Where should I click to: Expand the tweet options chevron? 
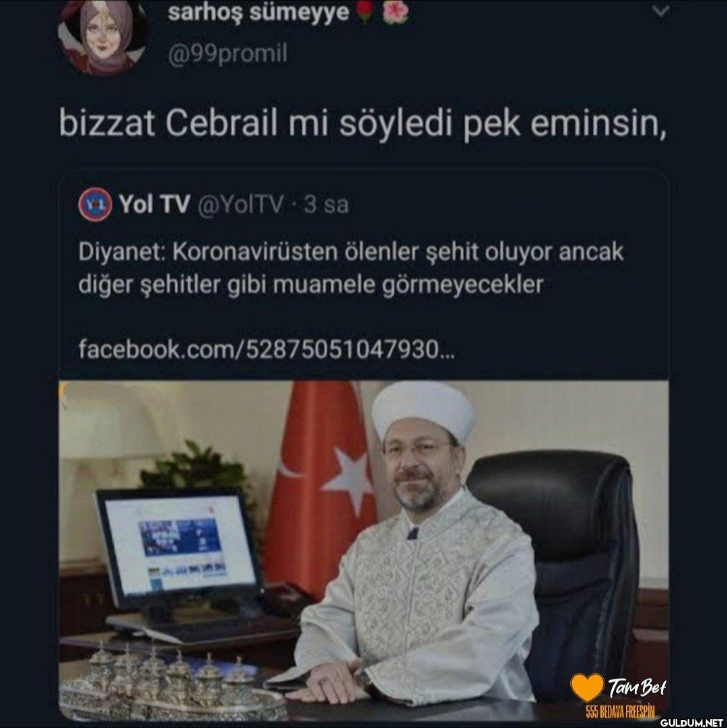point(660,11)
